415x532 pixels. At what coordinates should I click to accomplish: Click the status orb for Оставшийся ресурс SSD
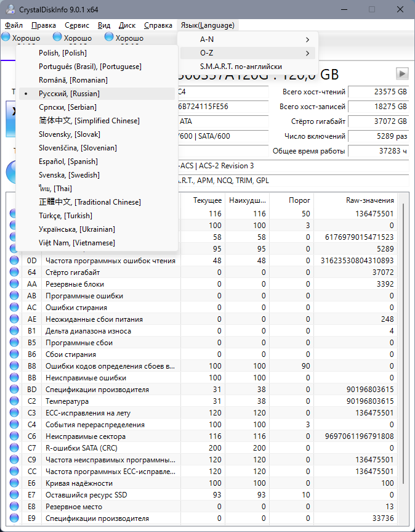(14, 494)
